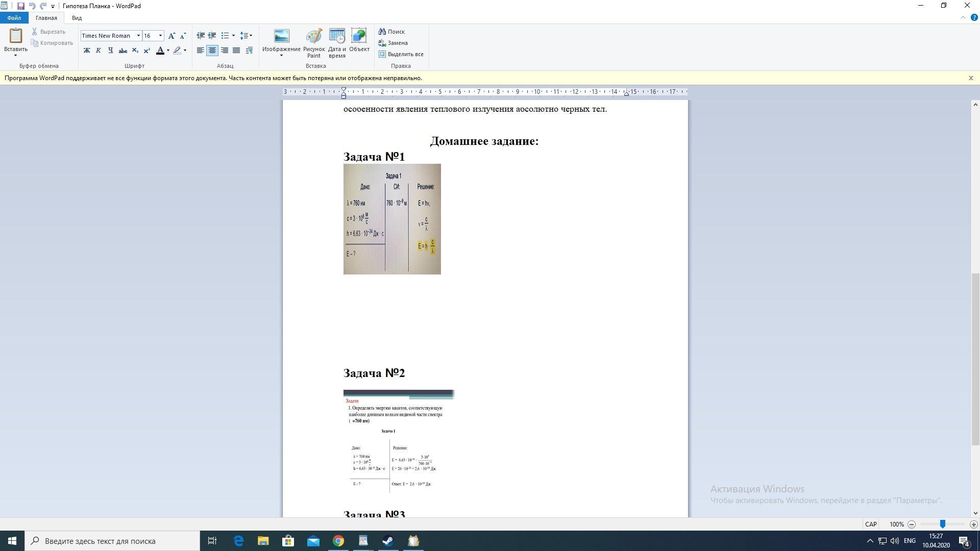The width and height of the screenshot is (980, 551).
Task: Justify paragraph text alignment
Action: pyautogui.click(x=236, y=51)
